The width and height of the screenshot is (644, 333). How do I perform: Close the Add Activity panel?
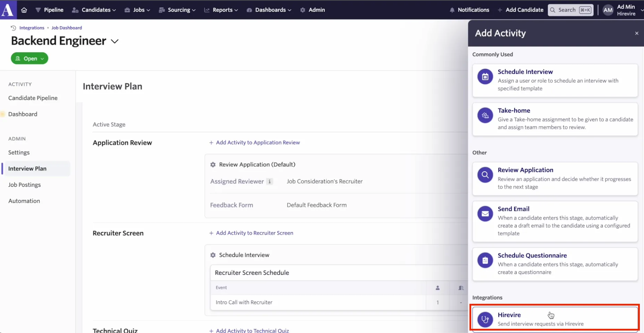637,33
